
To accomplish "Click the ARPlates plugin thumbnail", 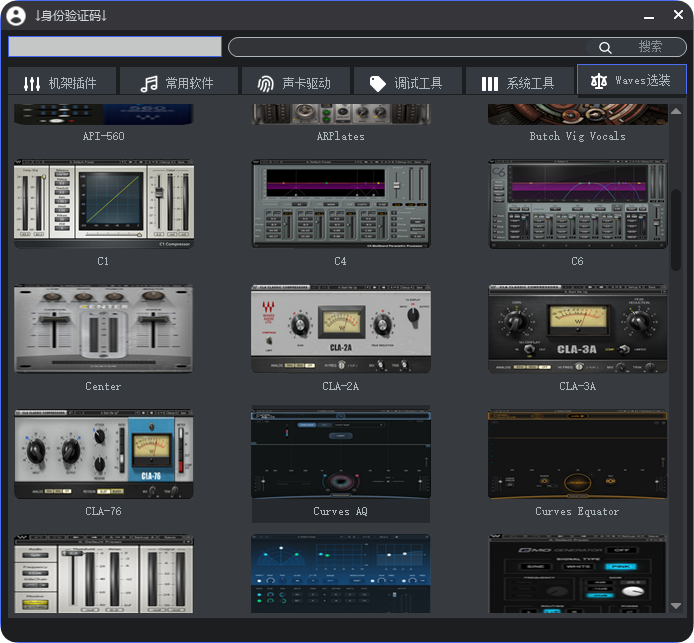I will (x=341, y=114).
